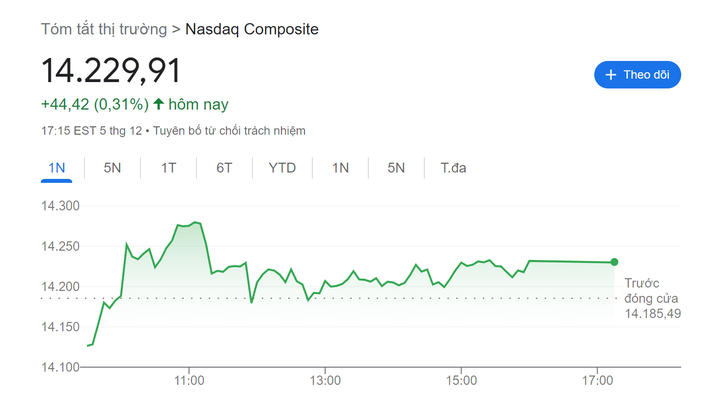Click the 13:00 time axis label

coord(325,381)
